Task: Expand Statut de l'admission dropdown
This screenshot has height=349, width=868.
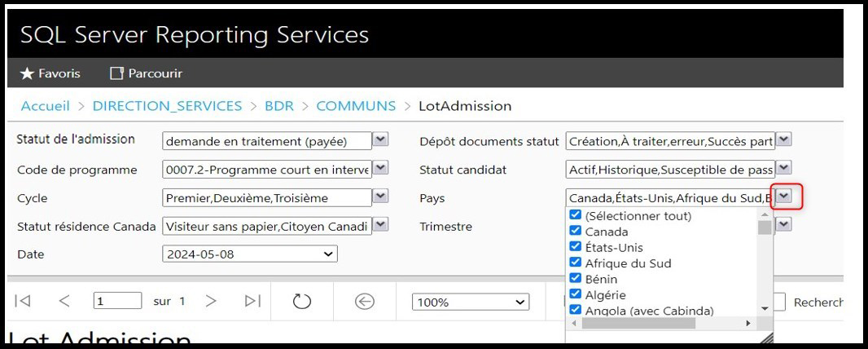Action: click(x=380, y=140)
